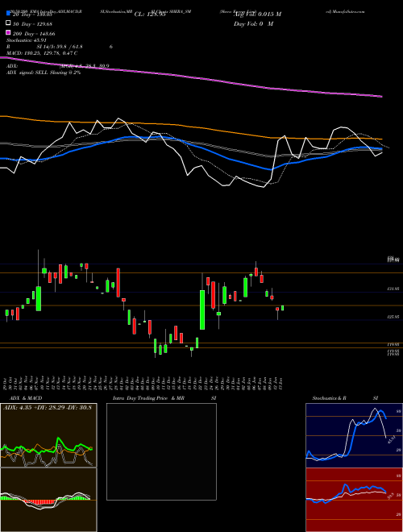Open the red RSI mini chart
This screenshot has height=532, width=403.
pos(354,500)
